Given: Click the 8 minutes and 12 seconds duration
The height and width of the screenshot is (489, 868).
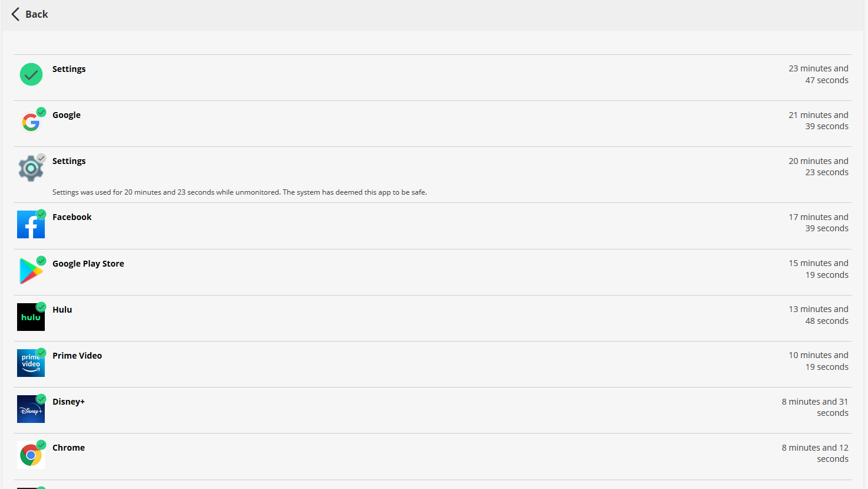Looking at the screenshot, I should pos(815,453).
